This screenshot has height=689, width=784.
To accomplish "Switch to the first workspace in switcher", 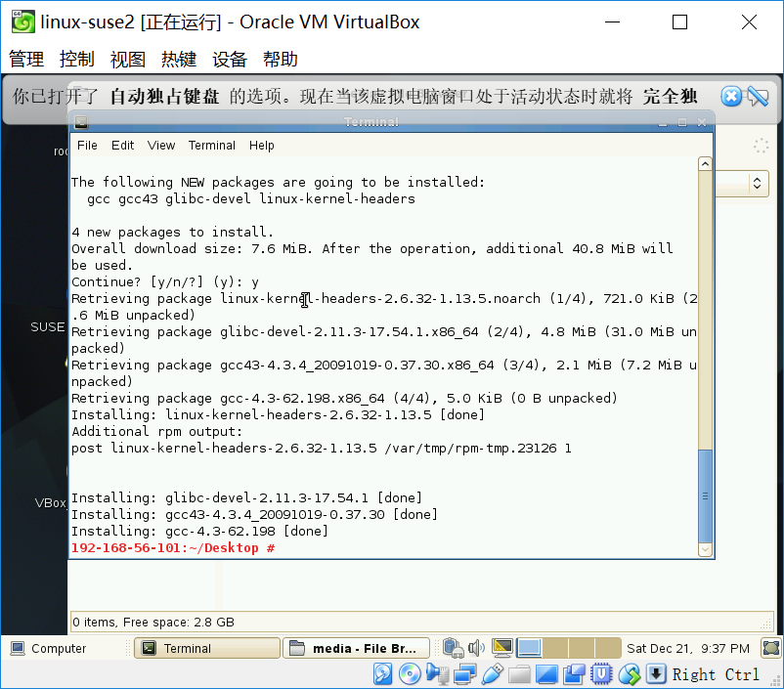I will pyautogui.click(x=529, y=649).
